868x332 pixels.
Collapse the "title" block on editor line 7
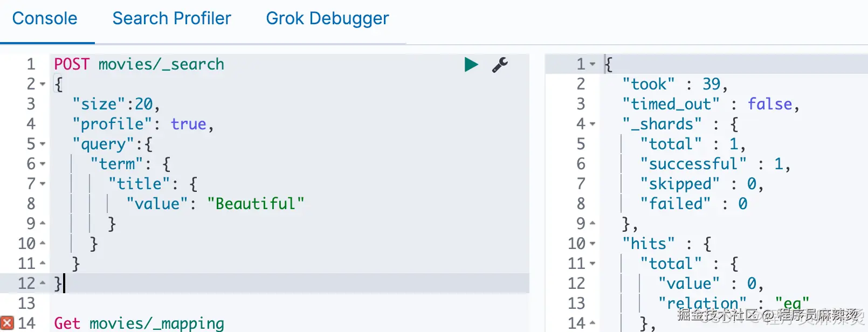[x=43, y=184]
